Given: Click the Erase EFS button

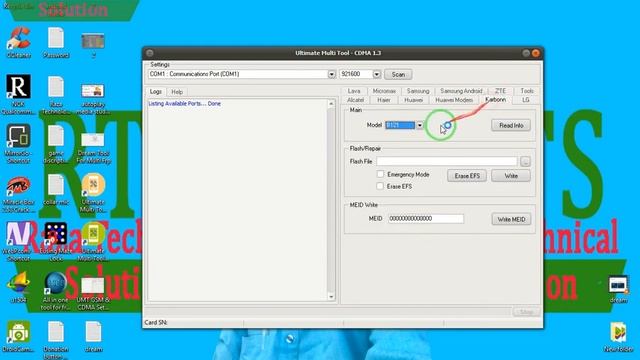Looking at the screenshot, I should pyautogui.click(x=467, y=176).
